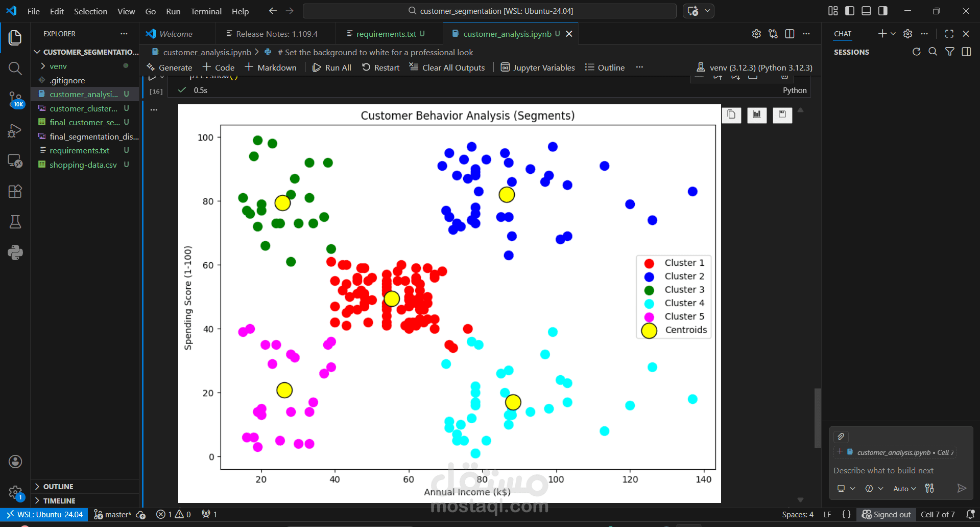The width and height of the screenshot is (980, 527).
Task: Save the cluster plot to file
Action: click(782, 115)
